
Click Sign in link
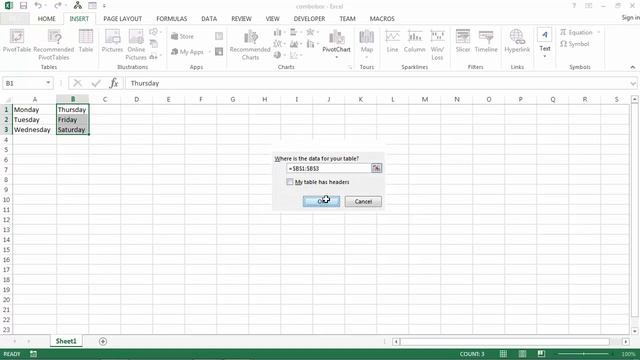point(631,18)
